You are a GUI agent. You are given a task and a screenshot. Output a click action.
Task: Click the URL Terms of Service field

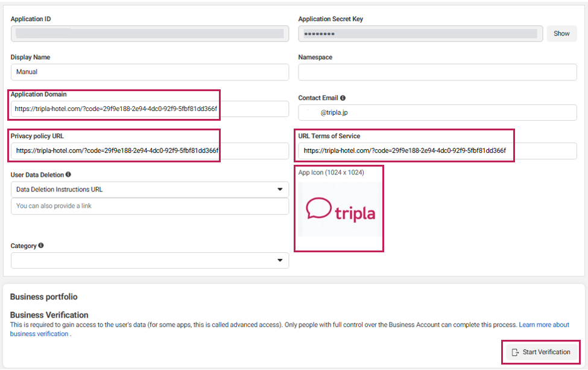click(x=437, y=151)
